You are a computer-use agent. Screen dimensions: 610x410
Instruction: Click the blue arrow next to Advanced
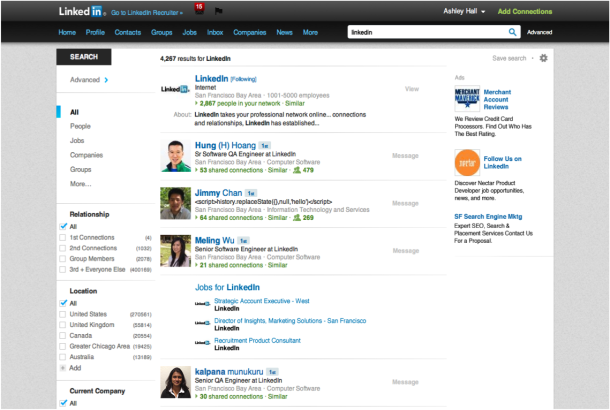(106, 80)
